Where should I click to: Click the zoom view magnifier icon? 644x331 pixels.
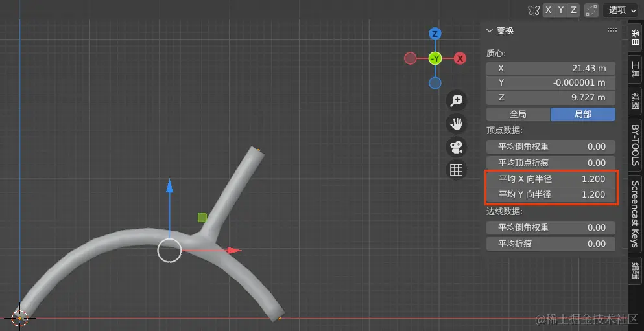[457, 100]
